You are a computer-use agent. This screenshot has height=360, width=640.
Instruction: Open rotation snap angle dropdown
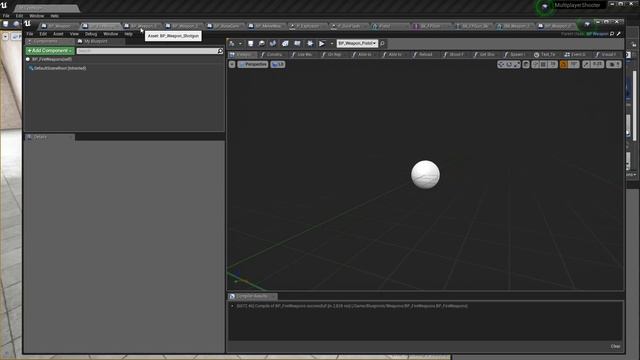pos(574,64)
